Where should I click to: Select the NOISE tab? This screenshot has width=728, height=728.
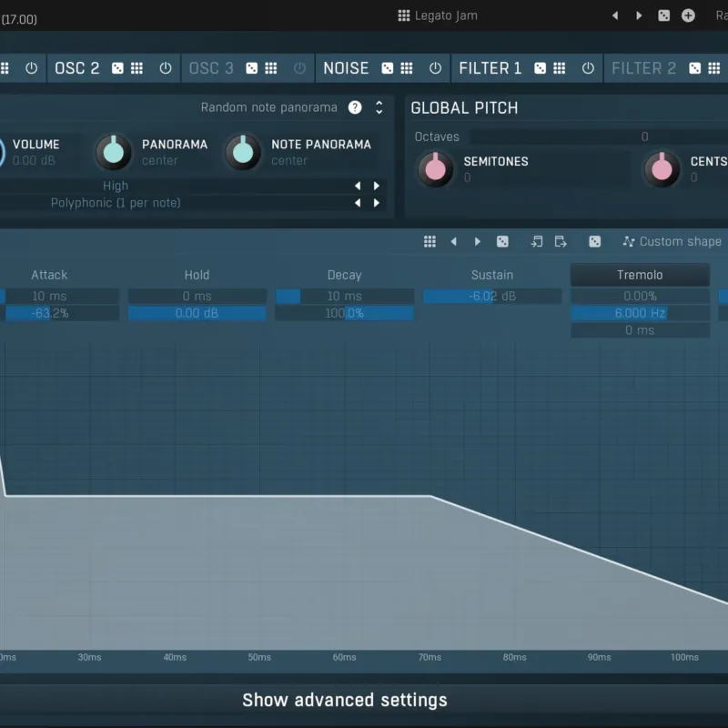(346, 68)
